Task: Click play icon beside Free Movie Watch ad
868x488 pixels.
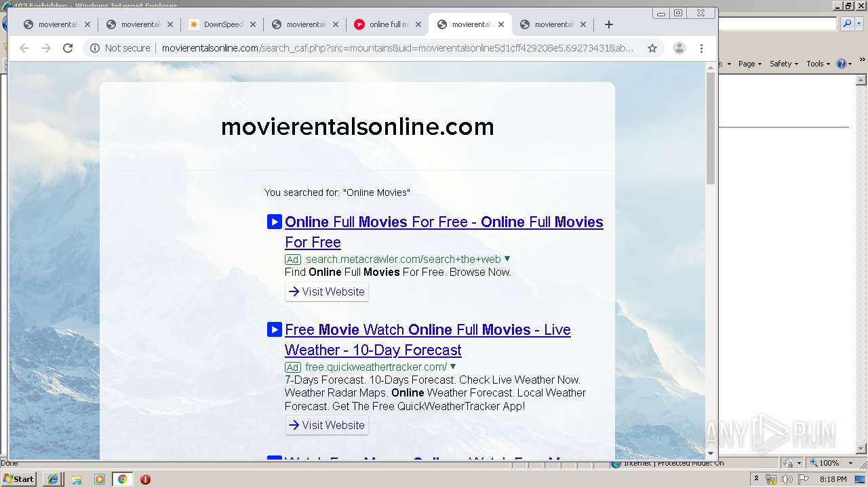Action: coord(274,329)
